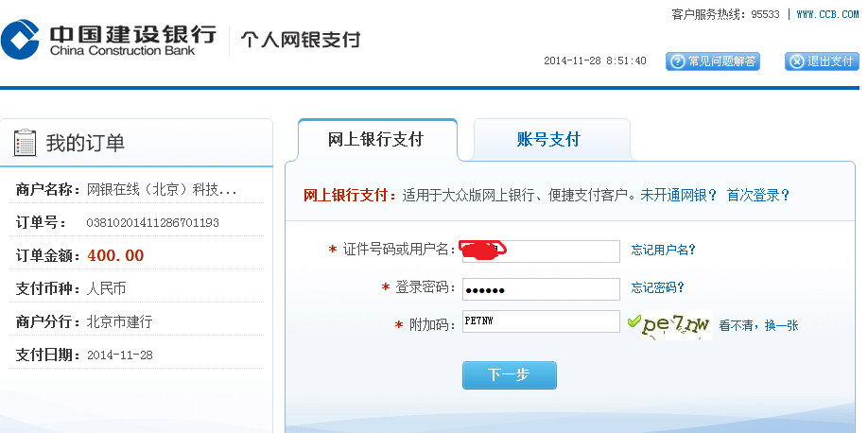Viewport: 868px width, 433px height.
Task: Click the 忘记用户名？ link
Action: pyautogui.click(x=663, y=250)
